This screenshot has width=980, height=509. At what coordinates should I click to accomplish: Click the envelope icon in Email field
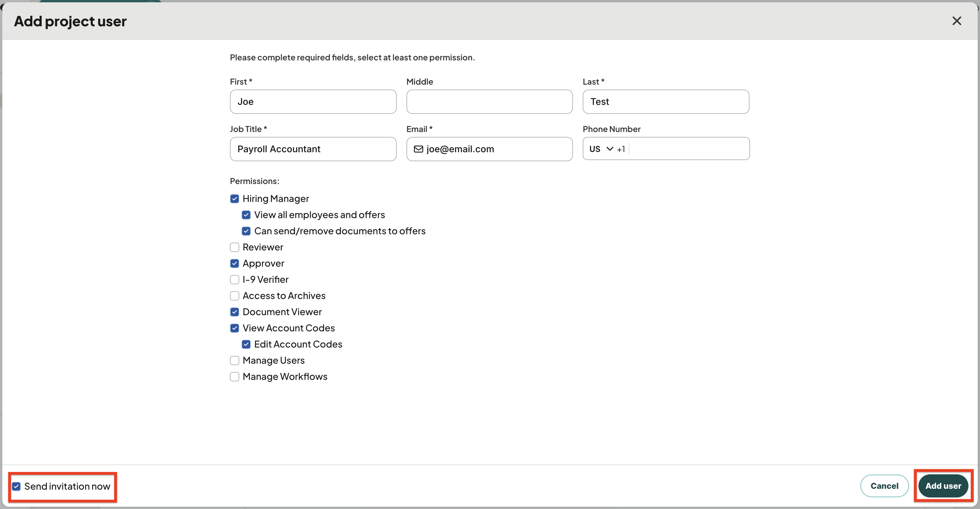418,149
